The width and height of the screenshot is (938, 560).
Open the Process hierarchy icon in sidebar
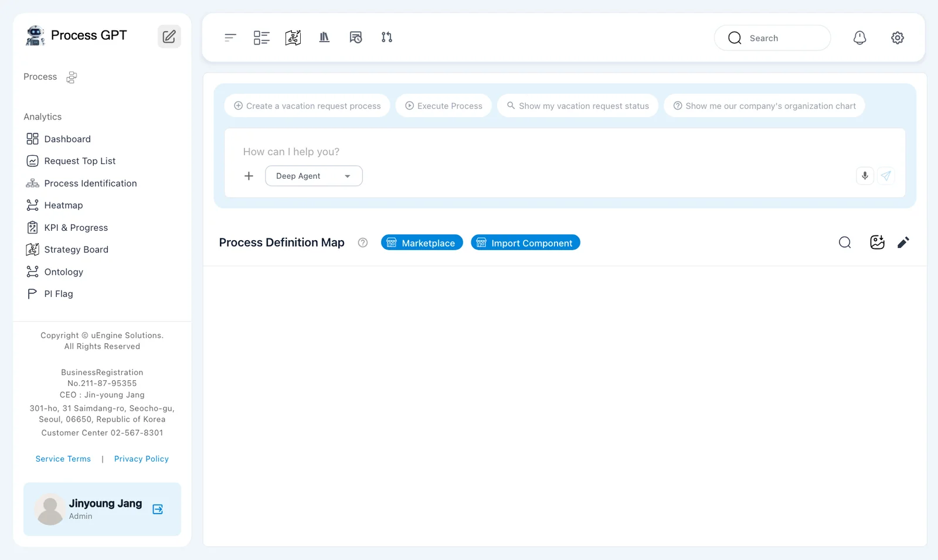tap(72, 77)
